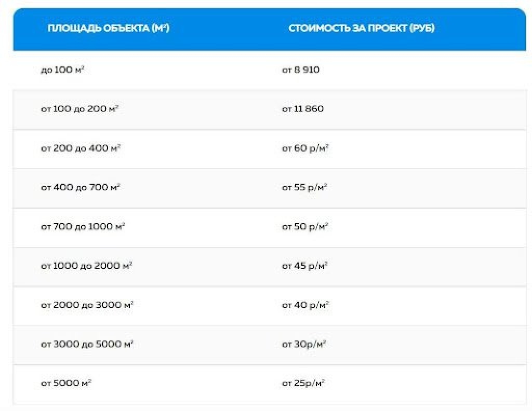This screenshot has width=532, height=411.
Task: Click the 'от 8 910' price cell
Action: 301,70
